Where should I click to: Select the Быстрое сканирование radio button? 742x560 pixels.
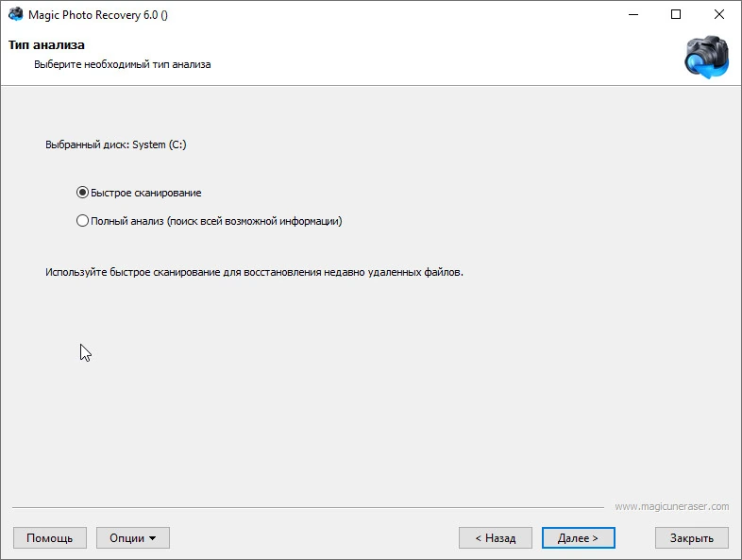(82, 193)
